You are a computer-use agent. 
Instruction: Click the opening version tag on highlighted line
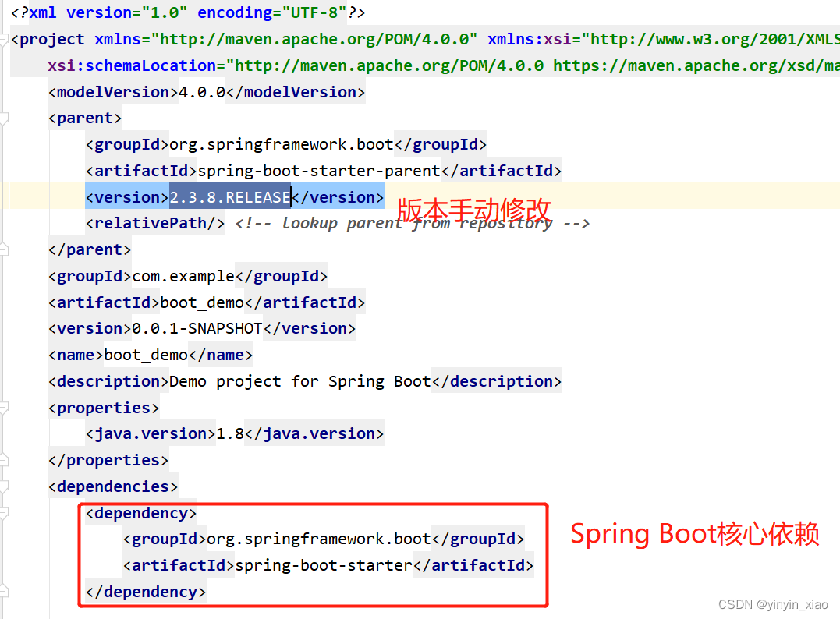[127, 197]
